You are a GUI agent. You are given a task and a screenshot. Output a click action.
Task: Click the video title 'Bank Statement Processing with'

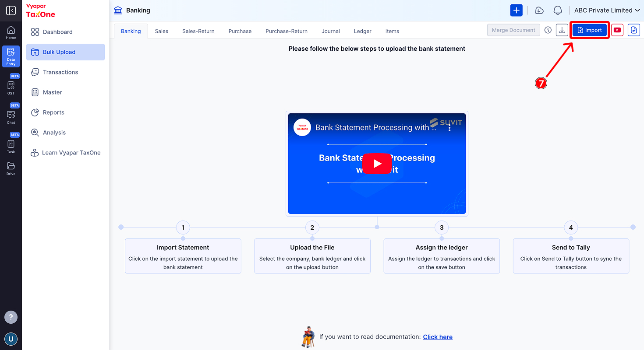(x=376, y=128)
